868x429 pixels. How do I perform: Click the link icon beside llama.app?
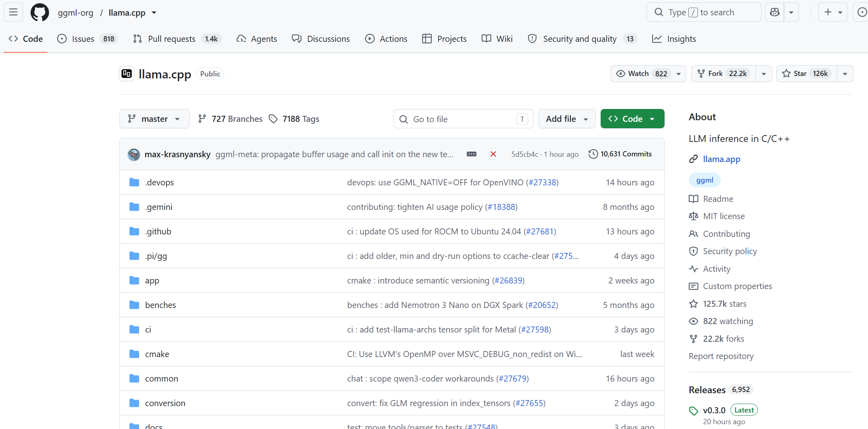(694, 159)
